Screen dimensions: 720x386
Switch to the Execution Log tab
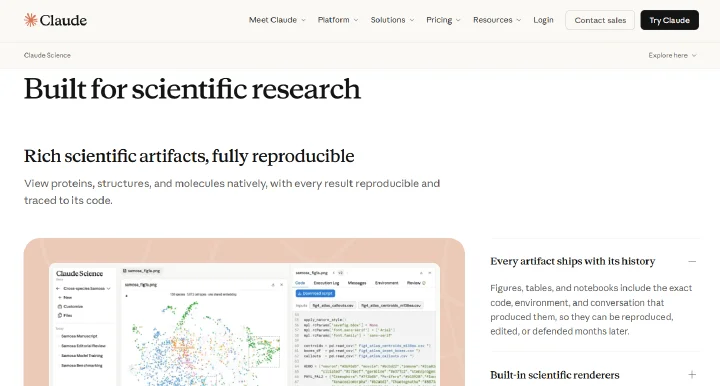pos(326,283)
